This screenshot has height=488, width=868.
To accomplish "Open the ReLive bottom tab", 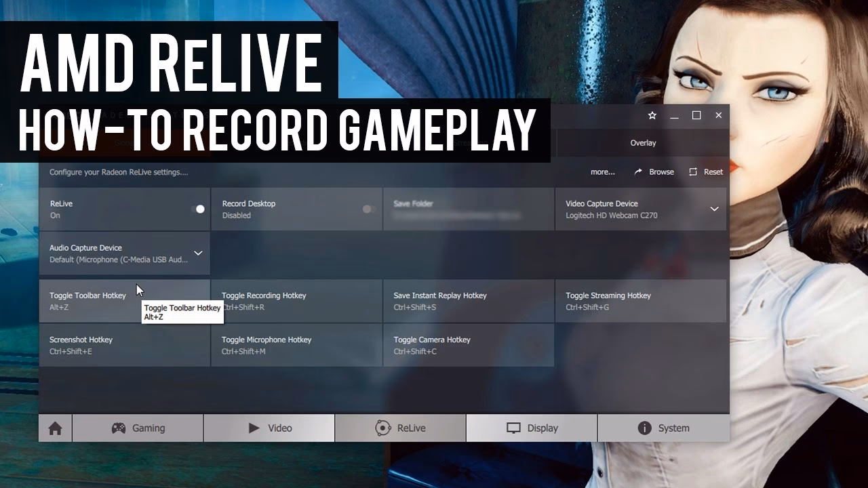I will pyautogui.click(x=400, y=428).
